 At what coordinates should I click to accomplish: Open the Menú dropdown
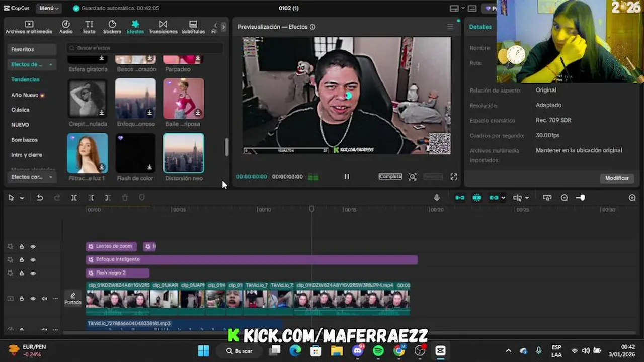(49, 8)
